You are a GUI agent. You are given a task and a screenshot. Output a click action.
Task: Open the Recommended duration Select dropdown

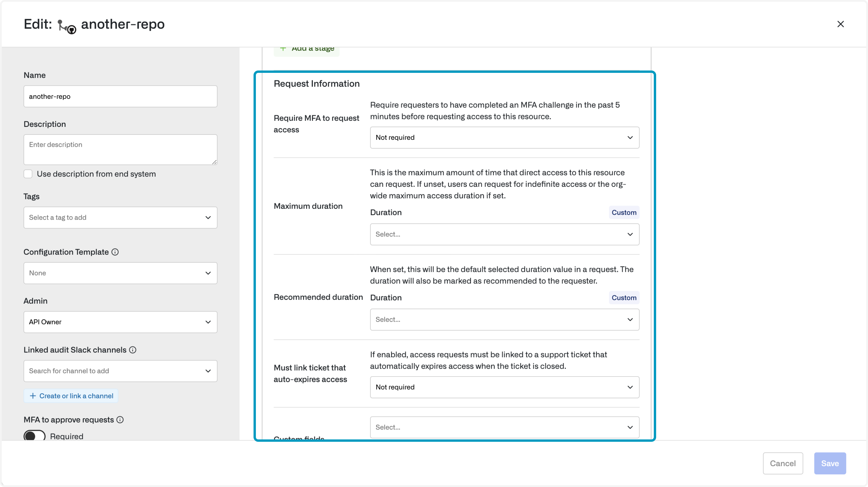pos(504,319)
